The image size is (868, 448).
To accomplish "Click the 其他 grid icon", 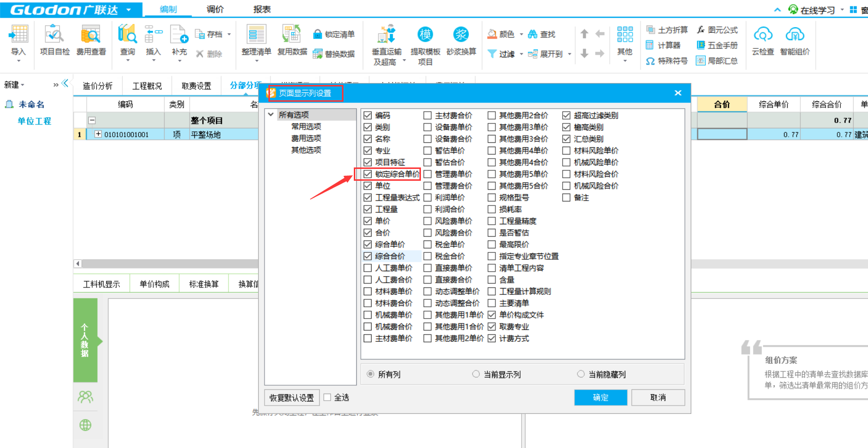I will pos(625,35).
